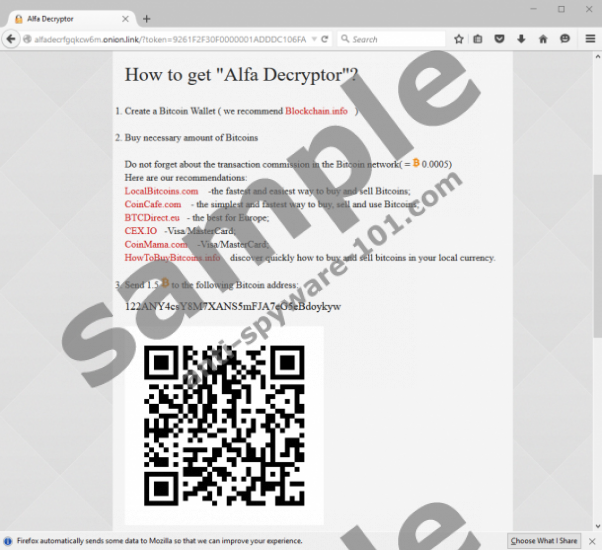Click the chat bubble toolbar icon

tap(565, 39)
